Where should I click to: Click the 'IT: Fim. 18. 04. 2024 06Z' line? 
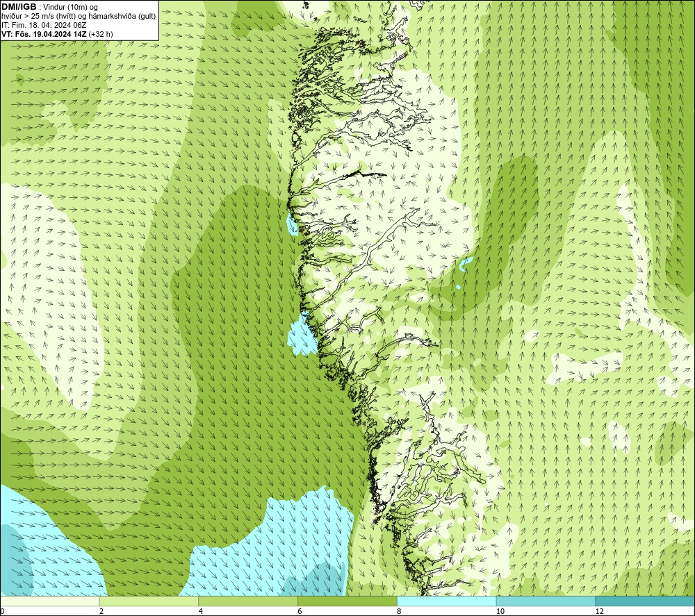click(44, 25)
